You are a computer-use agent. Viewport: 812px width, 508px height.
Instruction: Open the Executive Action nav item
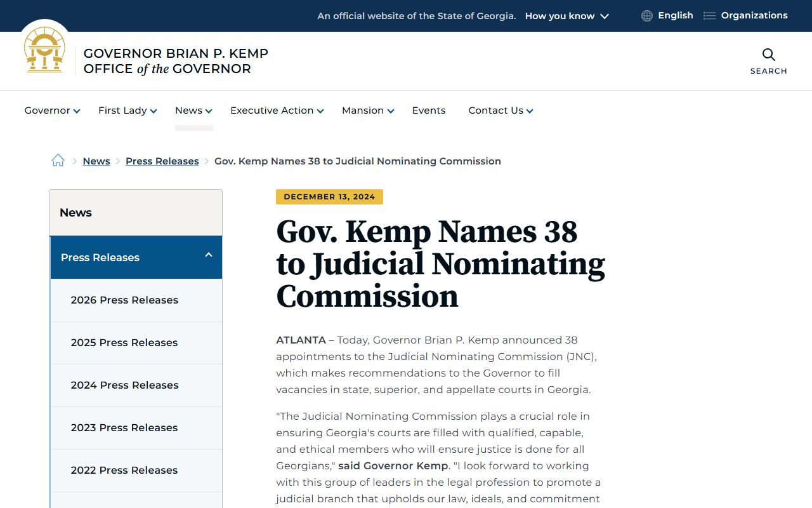coord(272,110)
